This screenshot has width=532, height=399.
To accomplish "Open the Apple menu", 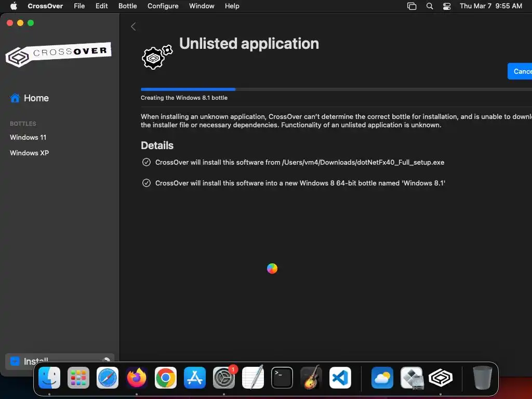I will 14,6.
